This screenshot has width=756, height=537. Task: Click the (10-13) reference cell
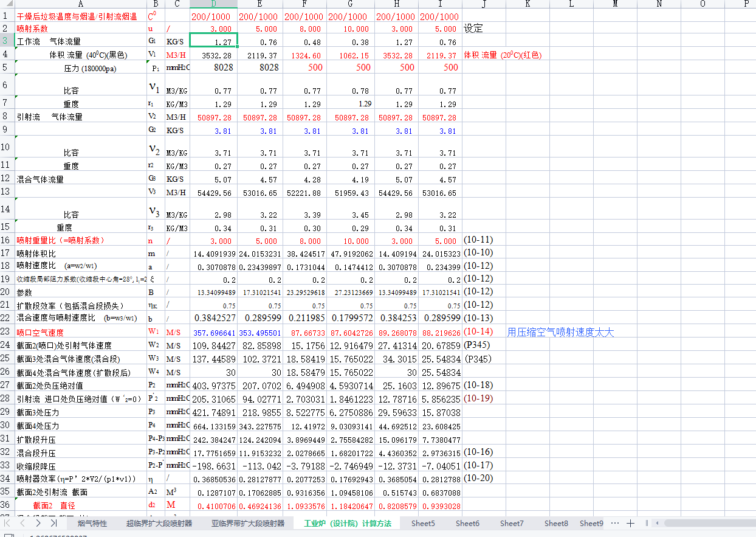coord(484,318)
